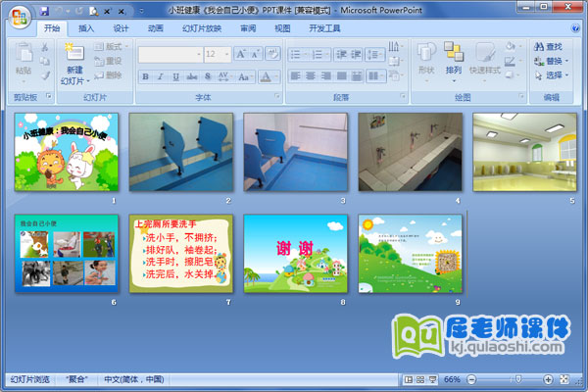
Task: Switch to the 幻灯片放映 ribbon tab
Action: tap(202, 28)
